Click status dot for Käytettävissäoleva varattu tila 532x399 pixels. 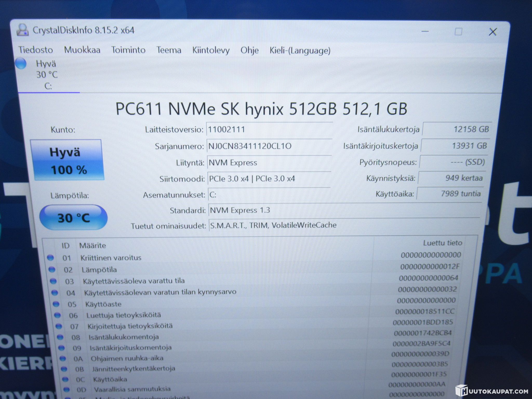coord(53,281)
